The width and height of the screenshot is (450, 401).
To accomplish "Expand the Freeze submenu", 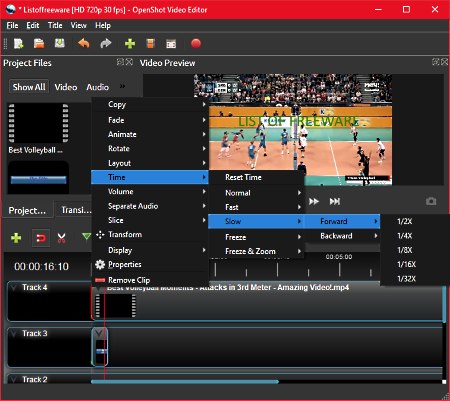I will [256, 237].
